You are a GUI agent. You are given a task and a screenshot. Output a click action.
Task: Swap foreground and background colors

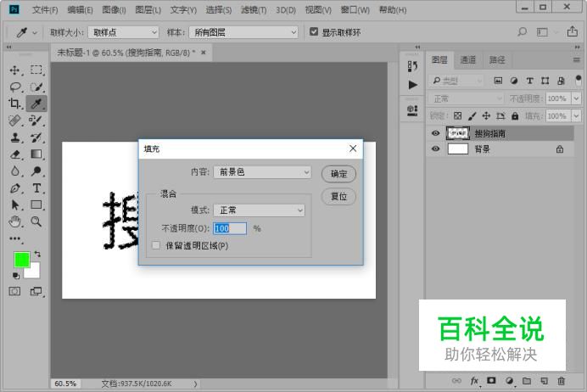pos(37,254)
